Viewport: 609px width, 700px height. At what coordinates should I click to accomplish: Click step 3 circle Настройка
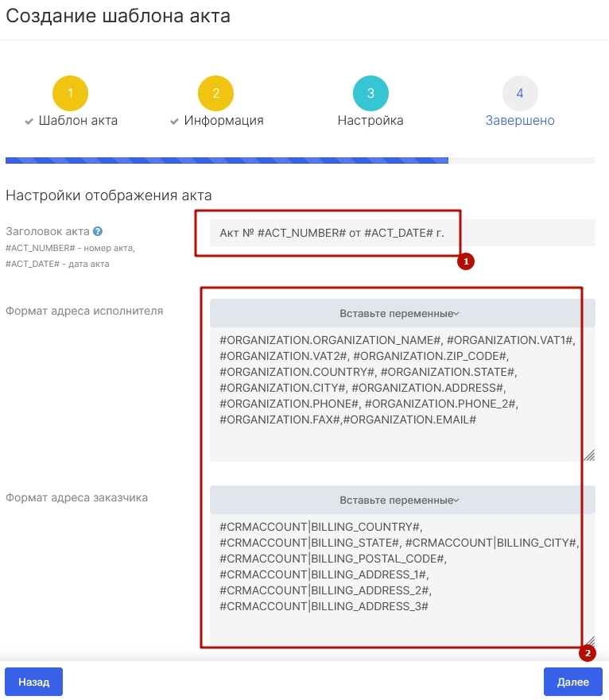click(370, 93)
